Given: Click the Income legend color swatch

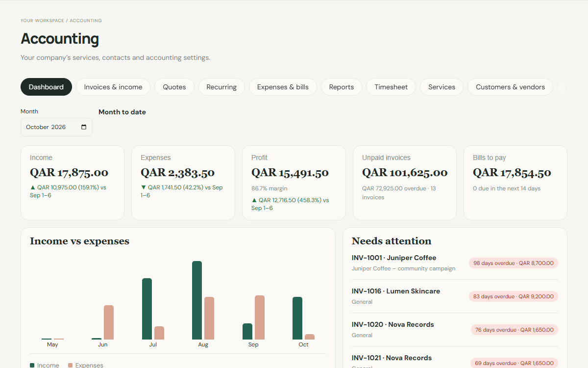Looking at the screenshot, I should pyautogui.click(x=32, y=366).
